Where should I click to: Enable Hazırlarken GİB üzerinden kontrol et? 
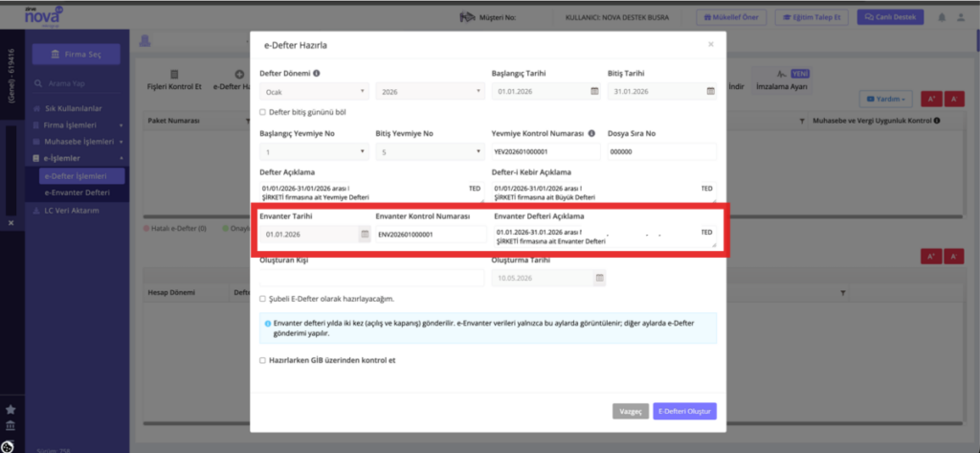(x=262, y=360)
